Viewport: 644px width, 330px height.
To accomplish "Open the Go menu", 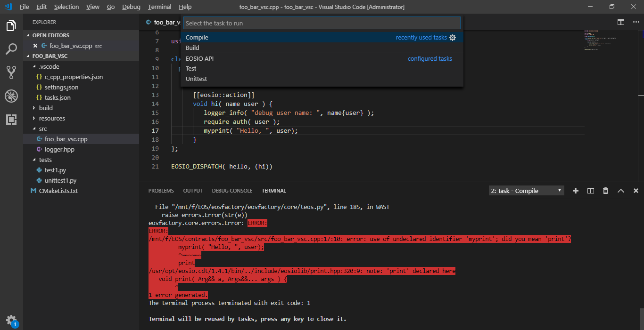I will point(111,7).
